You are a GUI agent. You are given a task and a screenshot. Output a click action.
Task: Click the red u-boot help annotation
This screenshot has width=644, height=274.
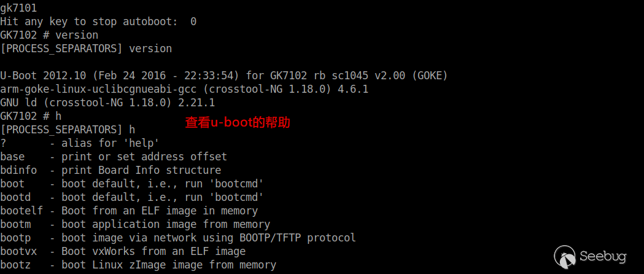238,122
